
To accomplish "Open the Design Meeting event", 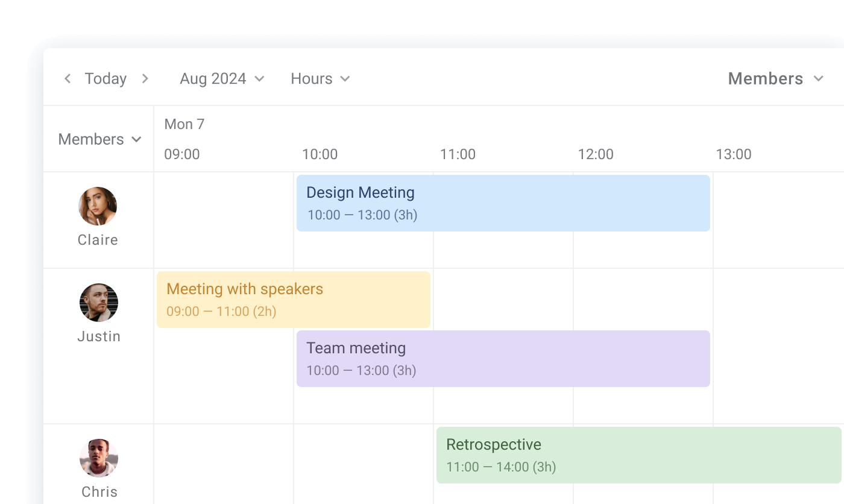I will click(x=503, y=203).
